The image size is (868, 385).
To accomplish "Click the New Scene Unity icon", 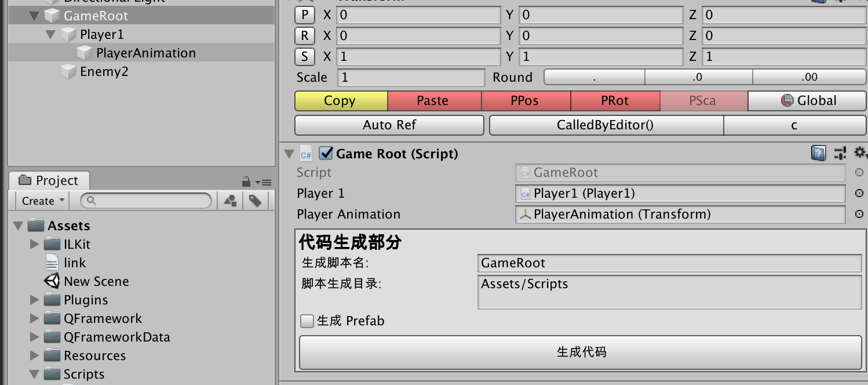I will pos(52,281).
